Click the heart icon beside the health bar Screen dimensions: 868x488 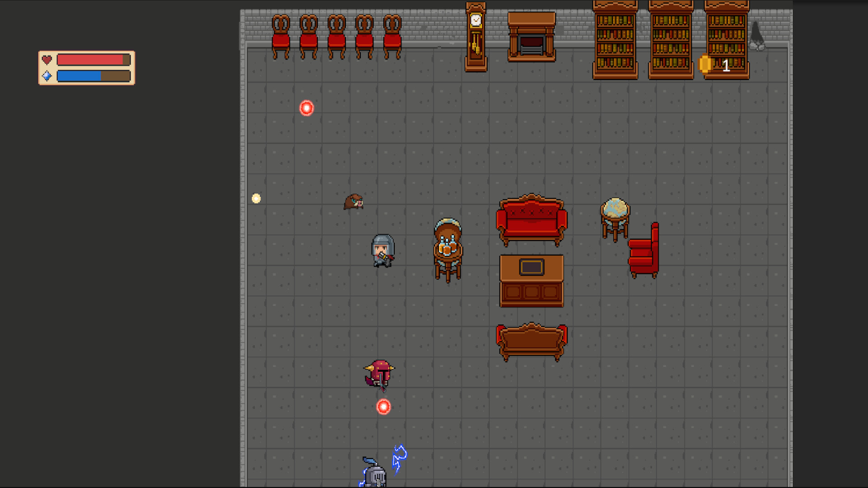tap(47, 59)
